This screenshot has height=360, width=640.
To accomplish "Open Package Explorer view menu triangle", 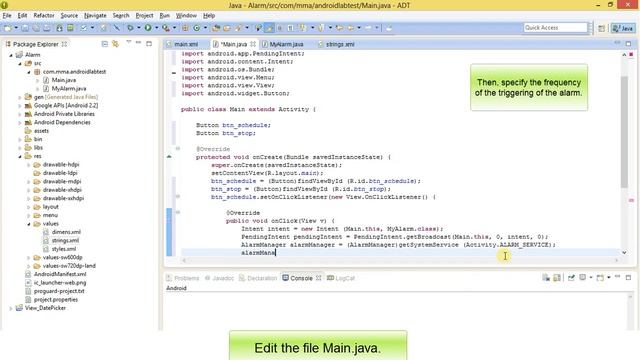I will (129, 42).
